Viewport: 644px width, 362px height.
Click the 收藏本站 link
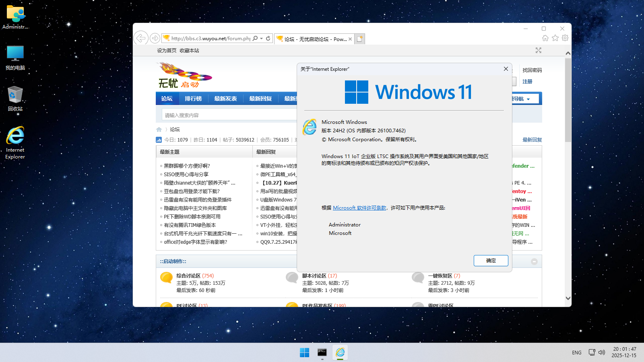click(189, 51)
